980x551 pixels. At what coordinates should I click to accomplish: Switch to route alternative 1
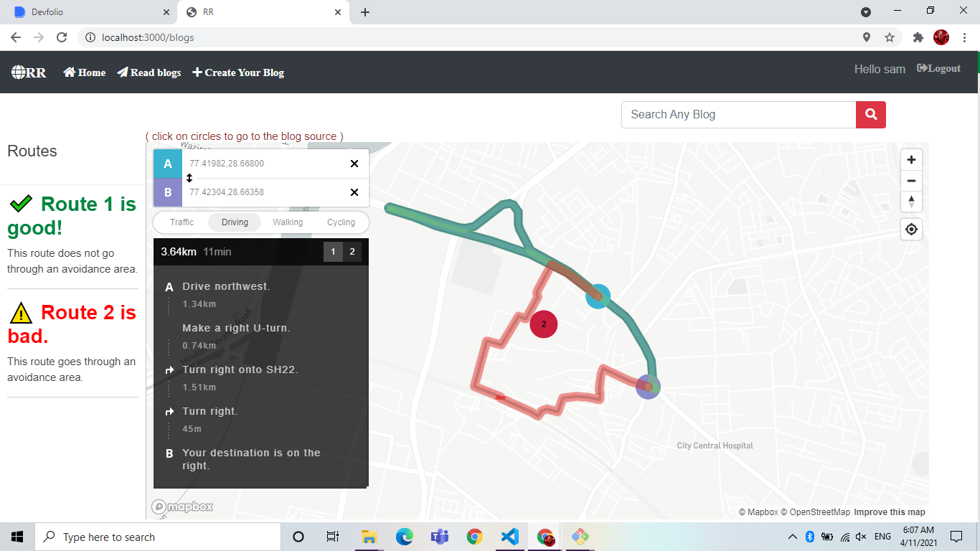click(x=333, y=252)
